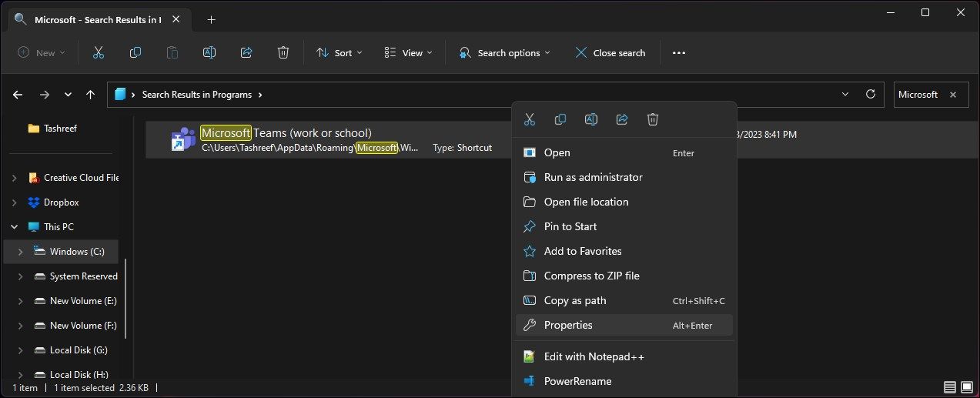This screenshot has width=980, height=398.
Task: Choose Run as administrator
Action: tap(593, 177)
